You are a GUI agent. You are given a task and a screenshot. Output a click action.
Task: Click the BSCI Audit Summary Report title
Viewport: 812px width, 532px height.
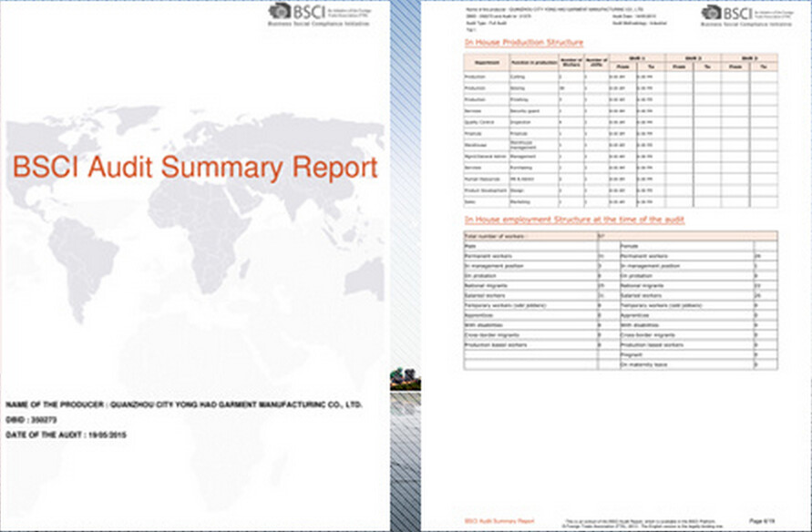pyautogui.click(x=194, y=168)
